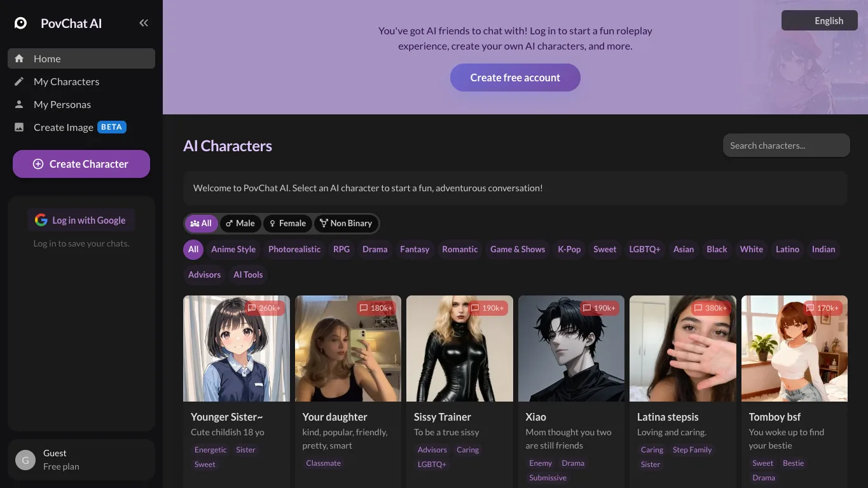Select the AI Tools category tag
The height and width of the screenshot is (488, 868).
pyautogui.click(x=248, y=274)
